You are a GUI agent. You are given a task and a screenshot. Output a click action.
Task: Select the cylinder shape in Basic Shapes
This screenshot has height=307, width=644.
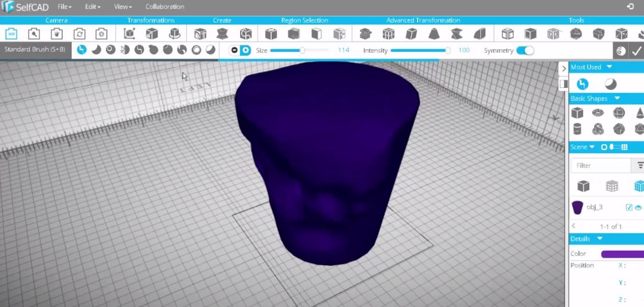coord(578,129)
